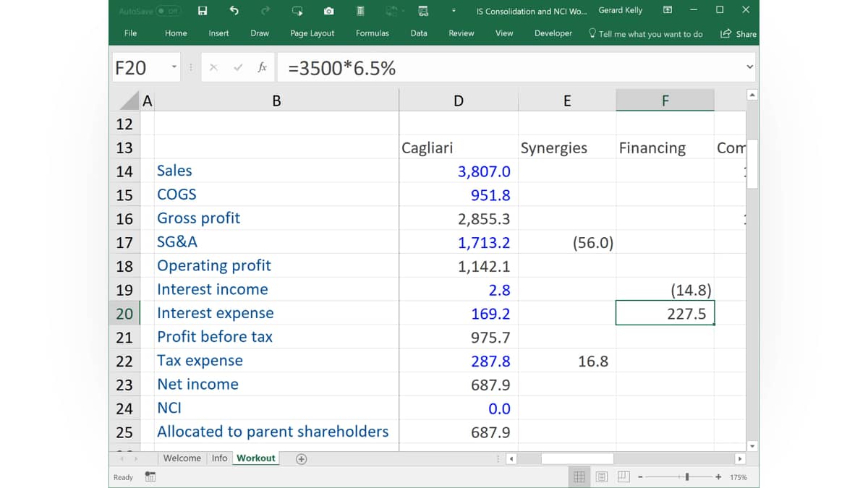Select the Interest expense value 169.2
The height and width of the screenshot is (488, 868).
(459, 314)
